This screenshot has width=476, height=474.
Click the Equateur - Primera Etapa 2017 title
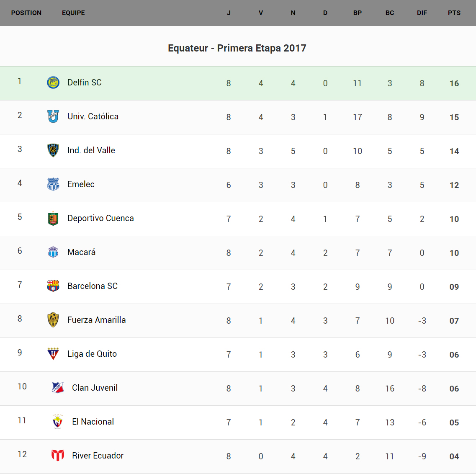point(237,48)
